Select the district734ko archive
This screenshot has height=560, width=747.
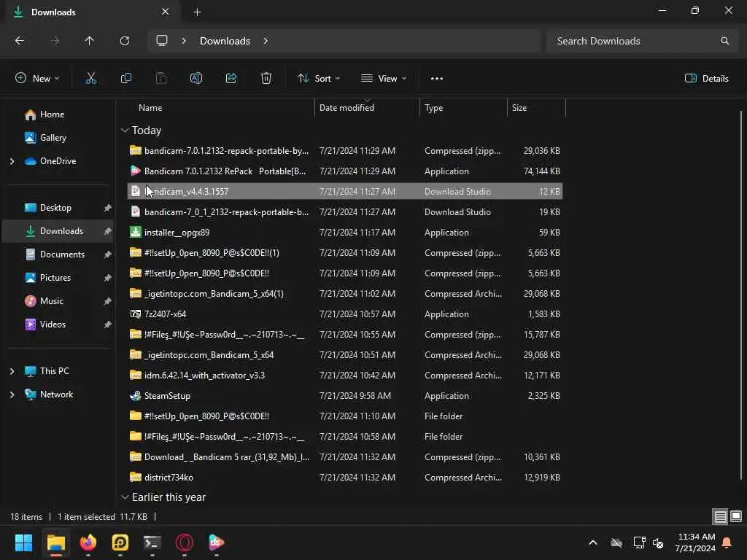pyautogui.click(x=345, y=477)
